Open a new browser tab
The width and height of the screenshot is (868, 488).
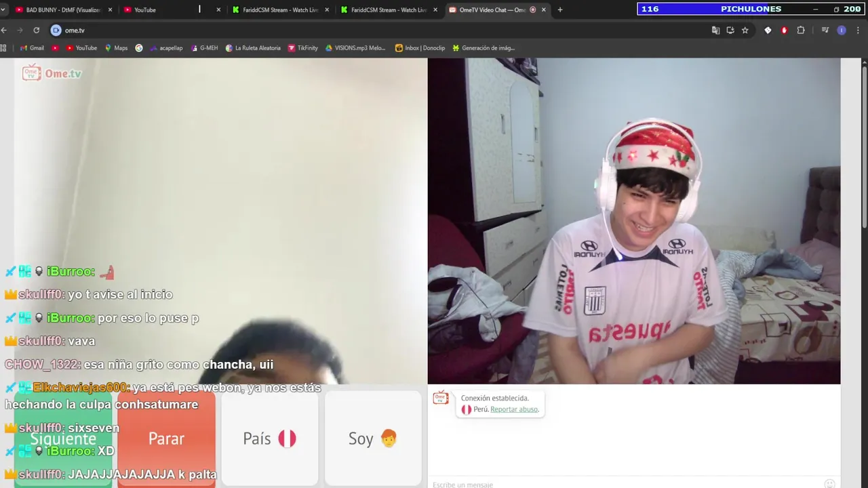tap(560, 9)
